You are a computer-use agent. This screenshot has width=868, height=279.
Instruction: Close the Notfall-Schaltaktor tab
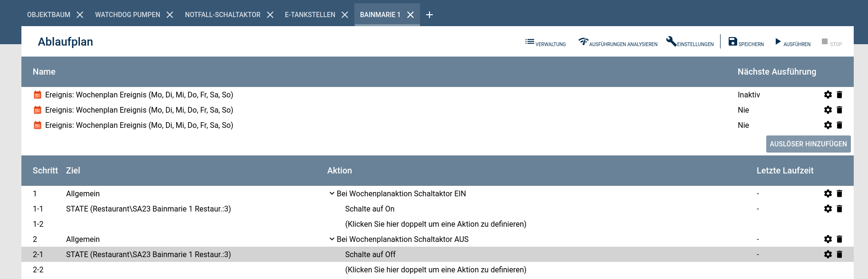[270, 15]
